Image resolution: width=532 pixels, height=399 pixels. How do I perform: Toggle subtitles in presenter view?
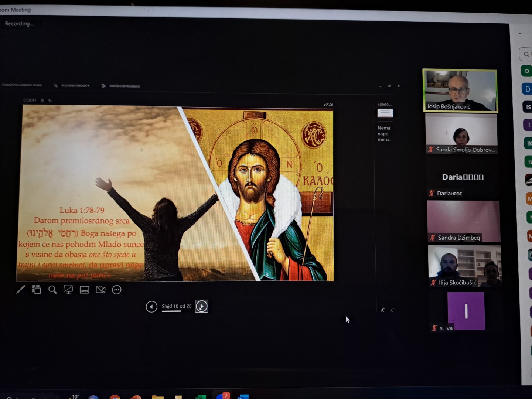click(x=85, y=290)
